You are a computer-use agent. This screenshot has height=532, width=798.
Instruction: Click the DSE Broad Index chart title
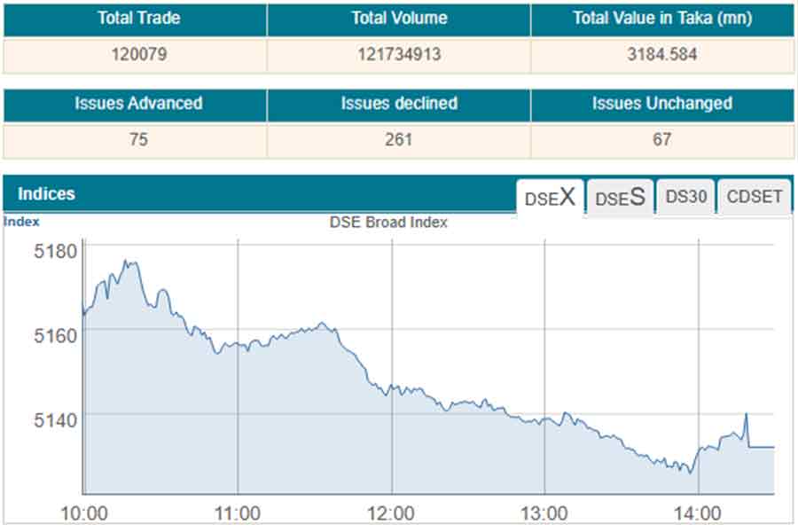(x=388, y=223)
